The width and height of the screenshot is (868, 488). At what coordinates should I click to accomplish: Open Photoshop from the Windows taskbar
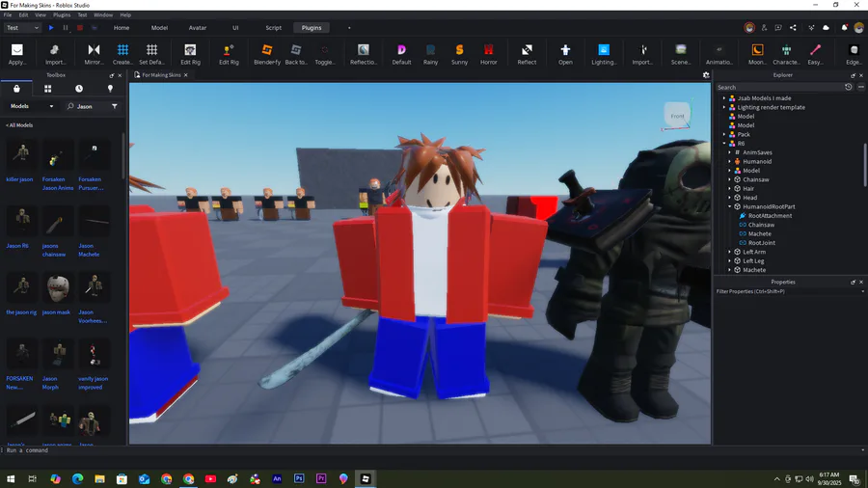point(299,478)
